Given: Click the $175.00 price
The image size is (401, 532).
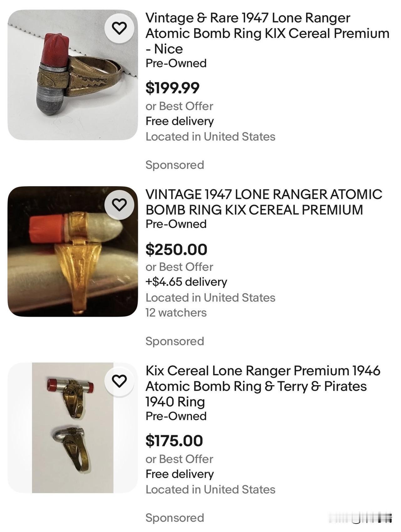Looking at the screenshot, I should point(174,440).
